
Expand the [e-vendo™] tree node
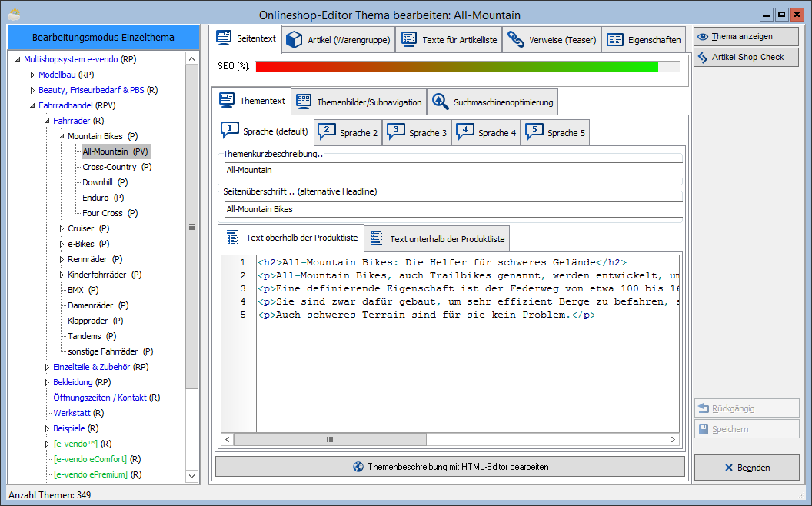coord(47,444)
